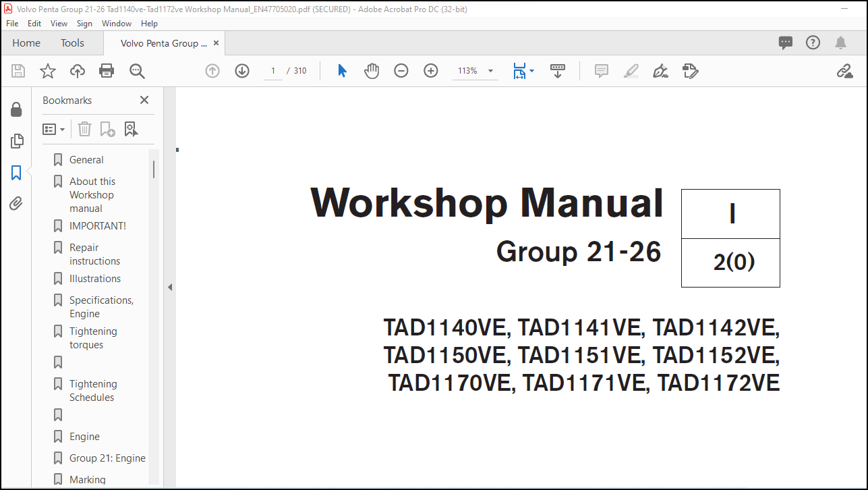Find the current bookmark icon
This screenshot has width=868, height=490.
(131, 129)
